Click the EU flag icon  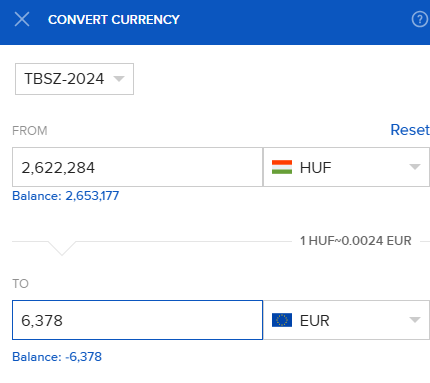[x=282, y=320]
